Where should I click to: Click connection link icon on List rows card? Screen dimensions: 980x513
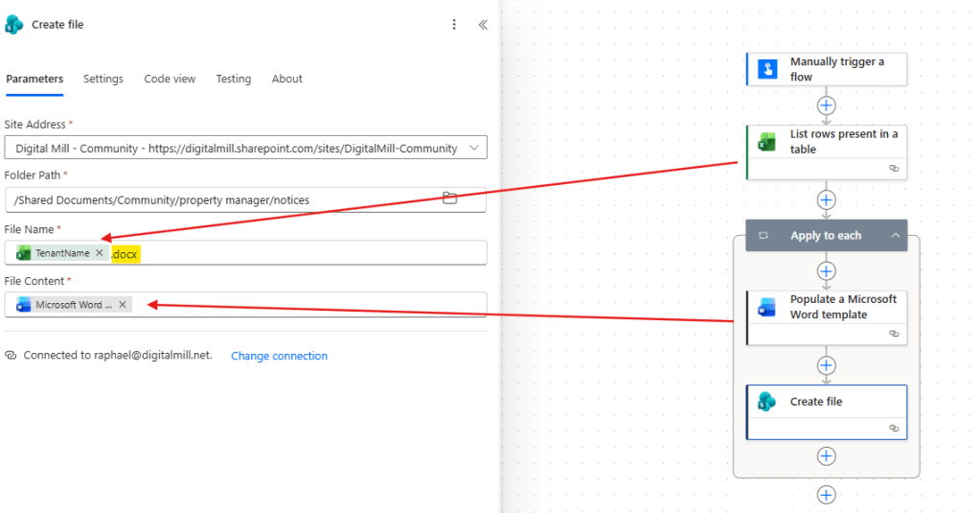pyautogui.click(x=894, y=169)
